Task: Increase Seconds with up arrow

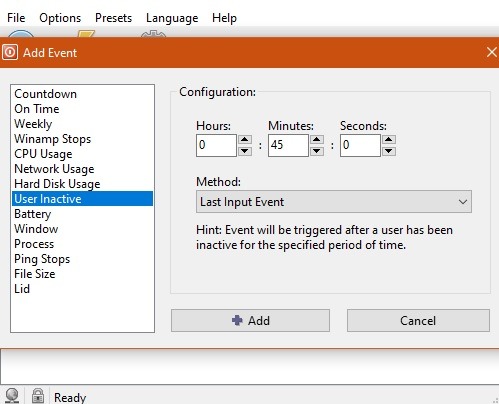Action: tap(389, 139)
